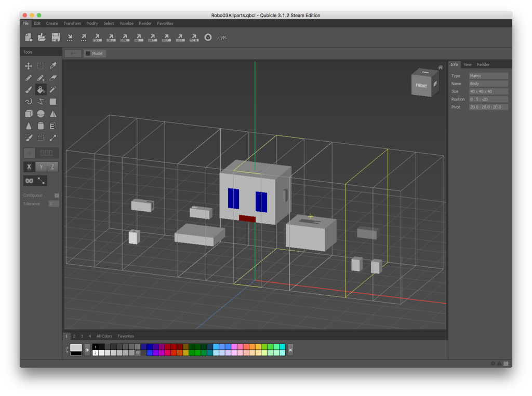The width and height of the screenshot is (532, 396).
Task: Click the foreground light gray color box
Action: pyautogui.click(x=76, y=348)
